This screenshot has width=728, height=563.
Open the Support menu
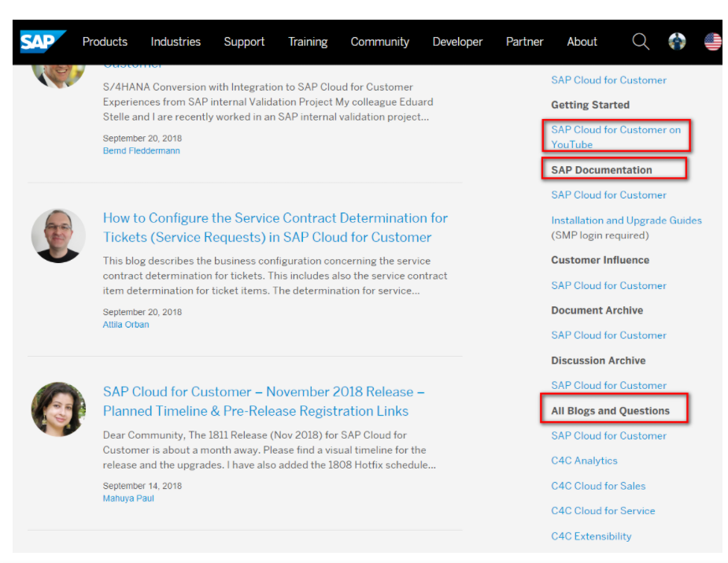(x=244, y=42)
